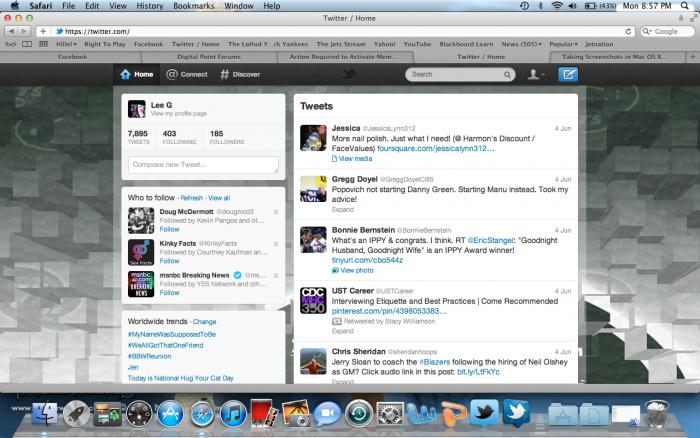Open the 185 followers list
The height and width of the screenshot is (438, 700).
(227, 137)
